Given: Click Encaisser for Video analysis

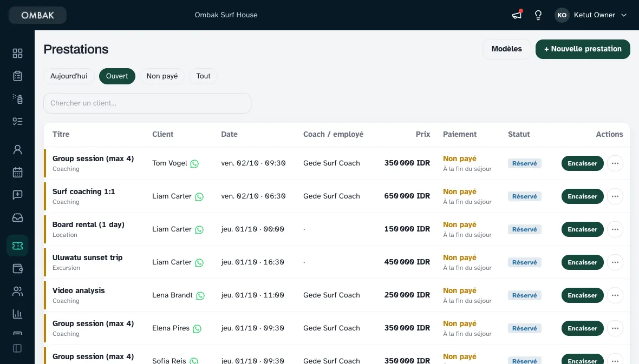Looking at the screenshot, I should pos(582,295).
